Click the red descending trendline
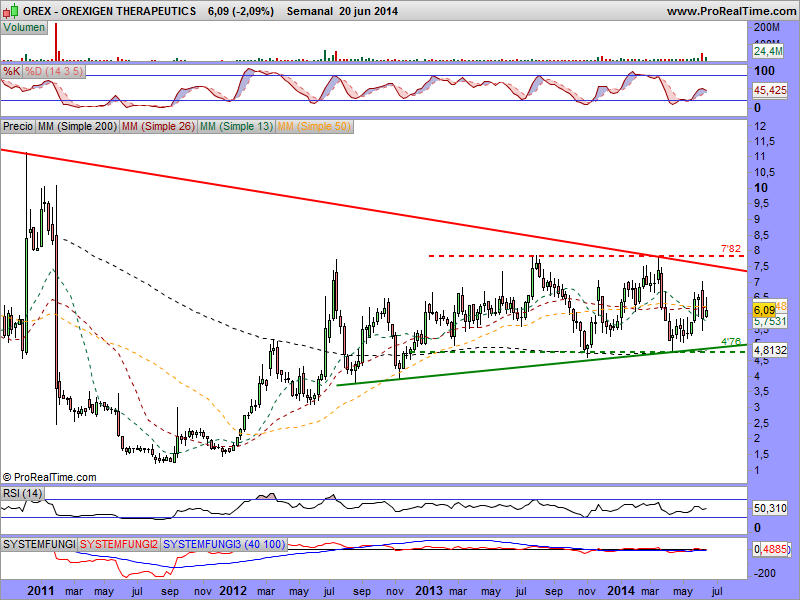This screenshot has height=600, width=800. coord(373,211)
